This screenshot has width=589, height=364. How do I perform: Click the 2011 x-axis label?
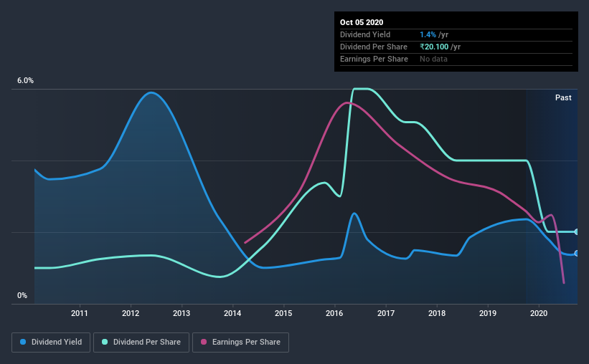click(79, 313)
